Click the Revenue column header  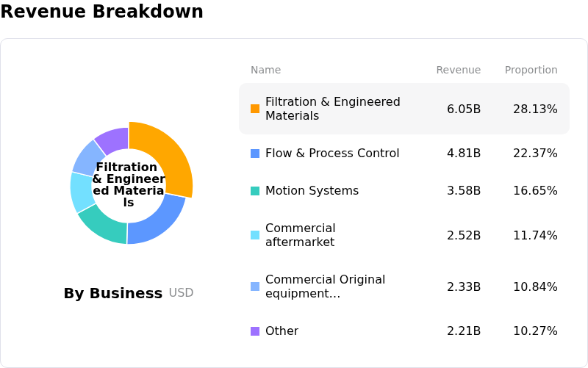pyautogui.click(x=458, y=70)
